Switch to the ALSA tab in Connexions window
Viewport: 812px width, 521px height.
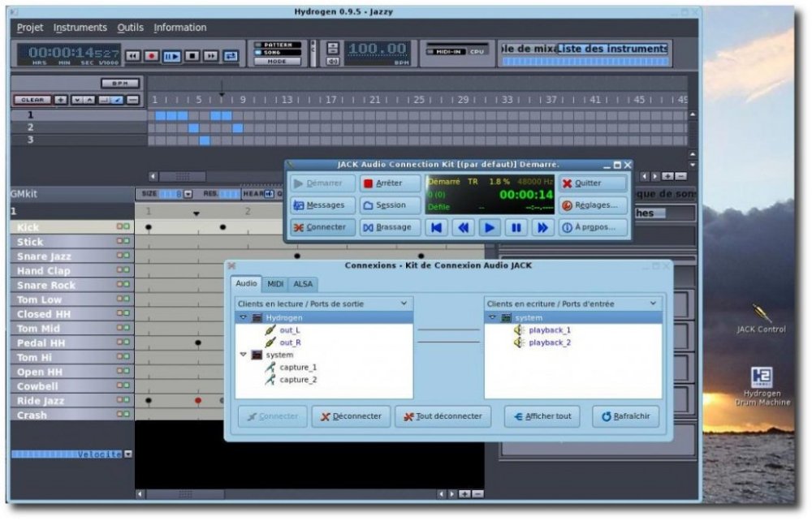[303, 284]
